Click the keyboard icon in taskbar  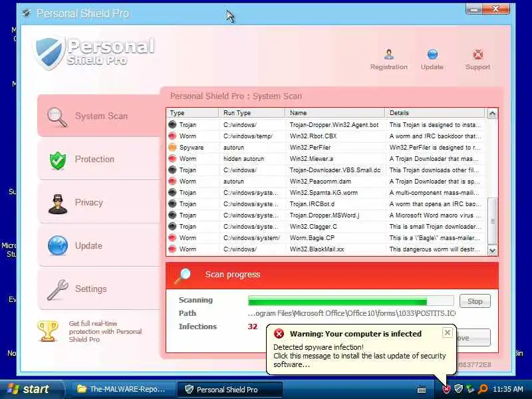click(x=422, y=390)
